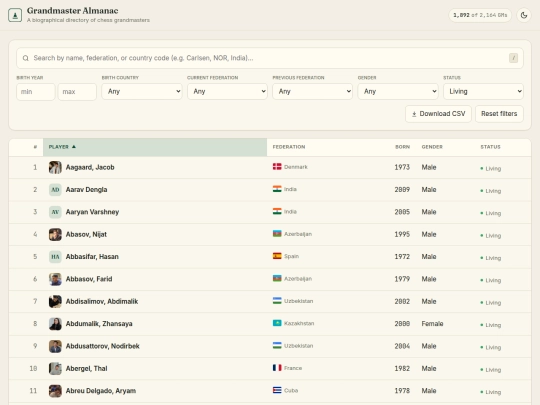Click the Spain flag icon

tap(277, 256)
